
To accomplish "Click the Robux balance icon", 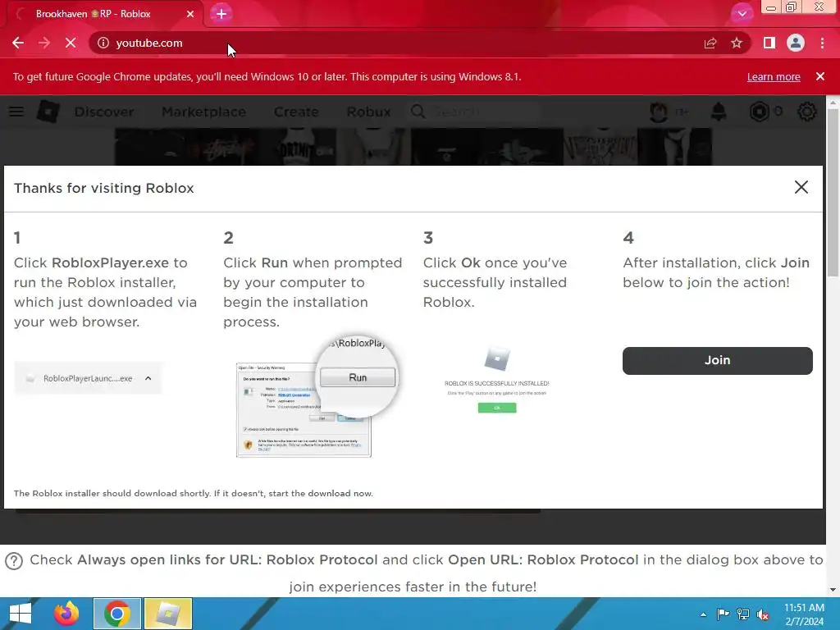I will 759,112.
